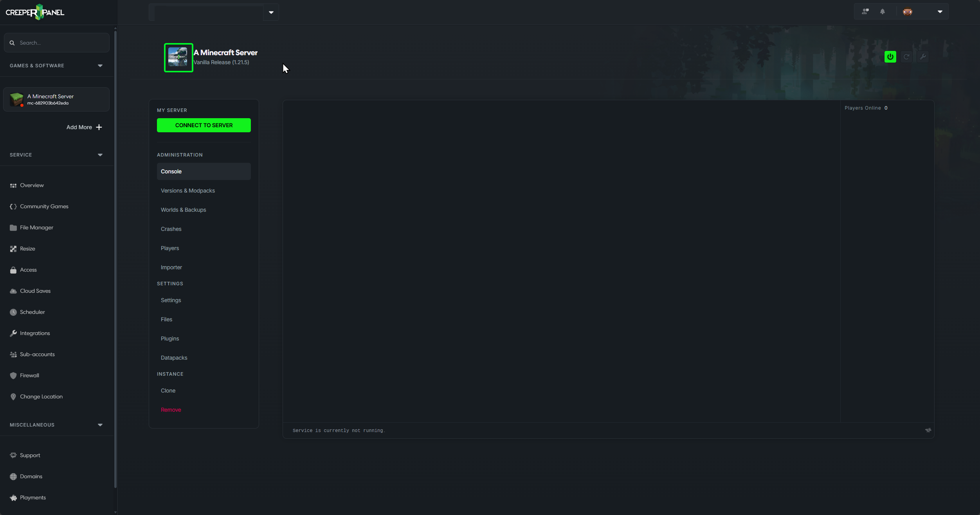Click the File Manager folder icon
980x515 pixels.
pyautogui.click(x=13, y=228)
